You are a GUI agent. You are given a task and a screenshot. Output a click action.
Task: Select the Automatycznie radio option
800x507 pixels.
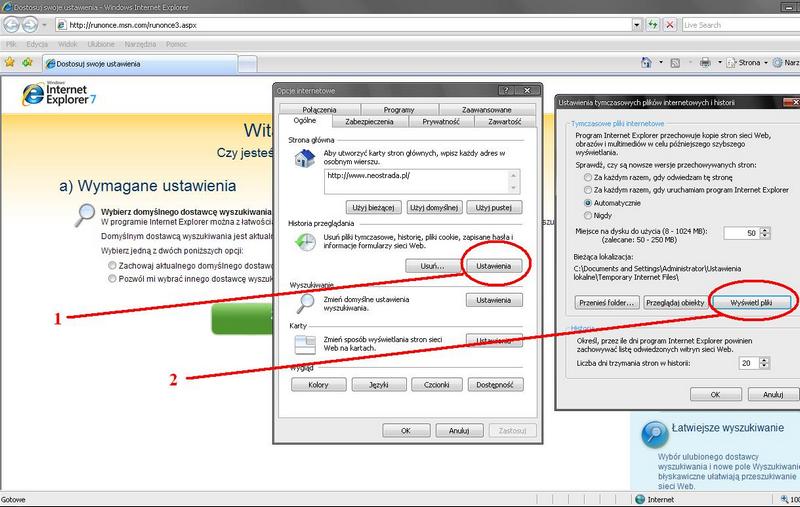point(586,202)
